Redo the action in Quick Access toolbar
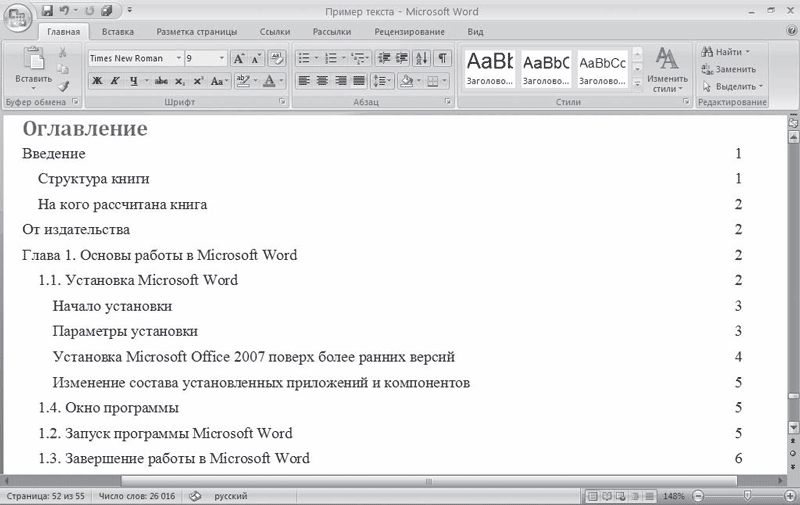Screen dimensions: 800x505 [x=90, y=10]
